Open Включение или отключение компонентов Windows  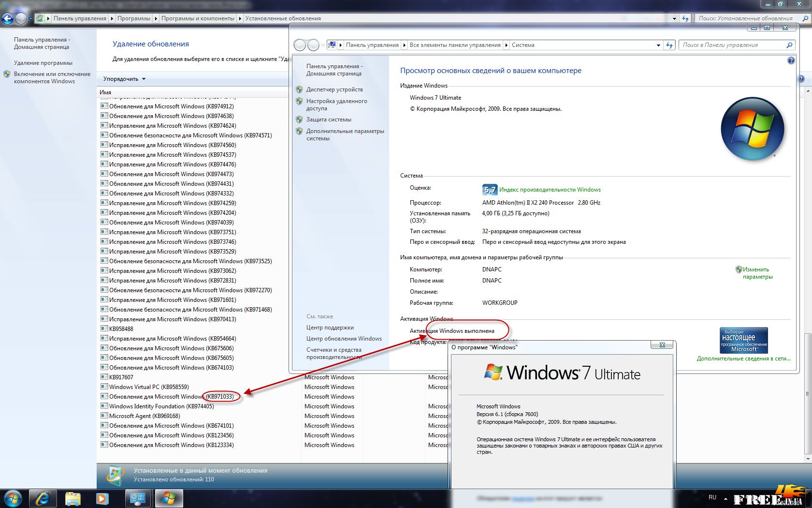[52, 77]
